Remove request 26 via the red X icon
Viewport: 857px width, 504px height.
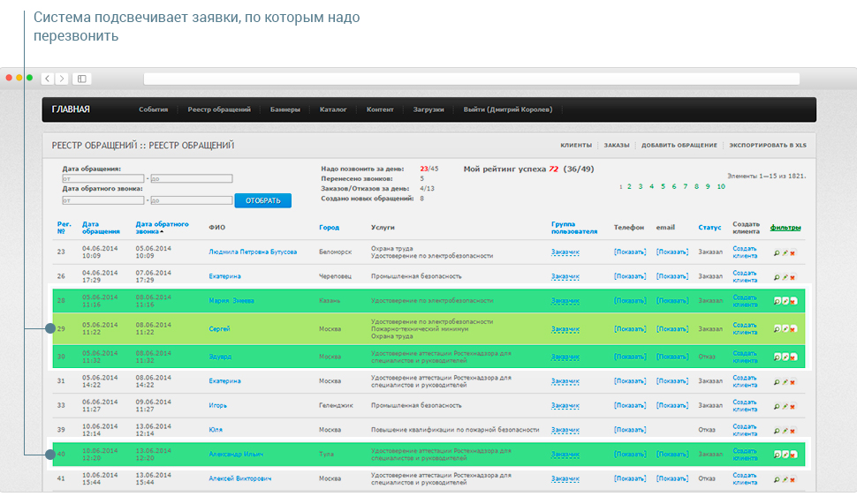coord(793,277)
